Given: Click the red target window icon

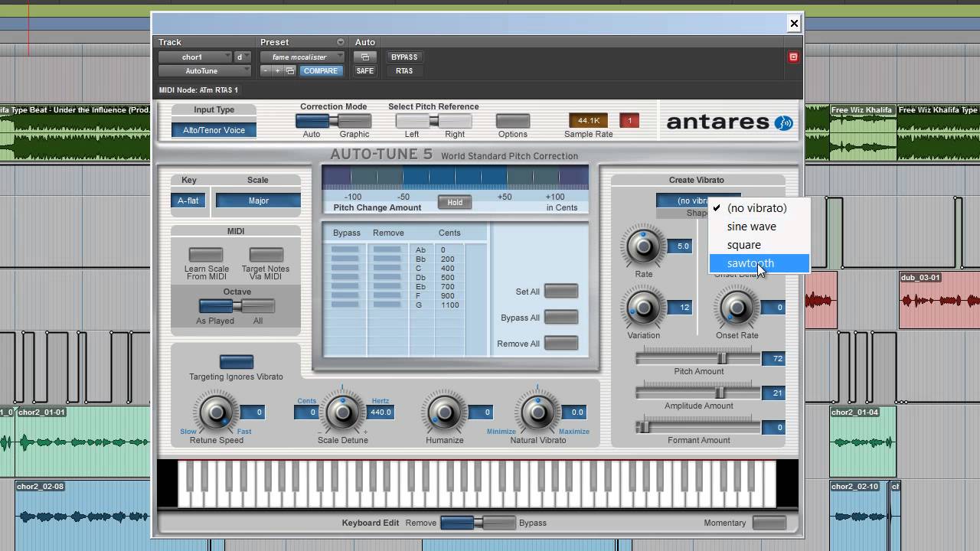Looking at the screenshot, I should tap(793, 57).
